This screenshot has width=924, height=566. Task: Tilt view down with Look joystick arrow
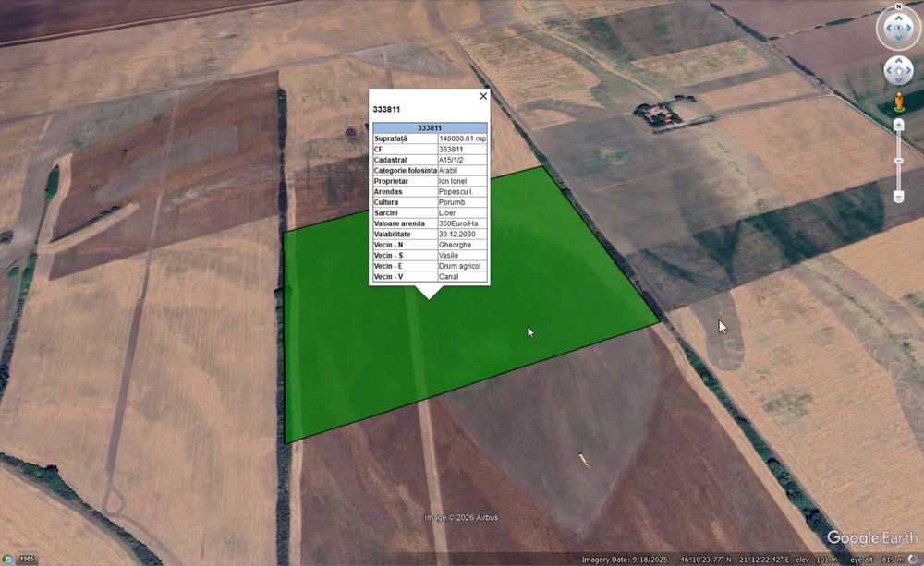point(899,38)
